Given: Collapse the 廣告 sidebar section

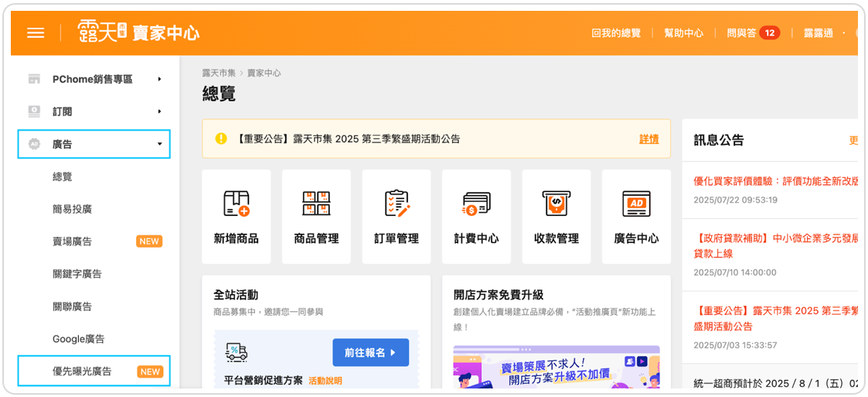Looking at the screenshot, I should coord(94,144).
